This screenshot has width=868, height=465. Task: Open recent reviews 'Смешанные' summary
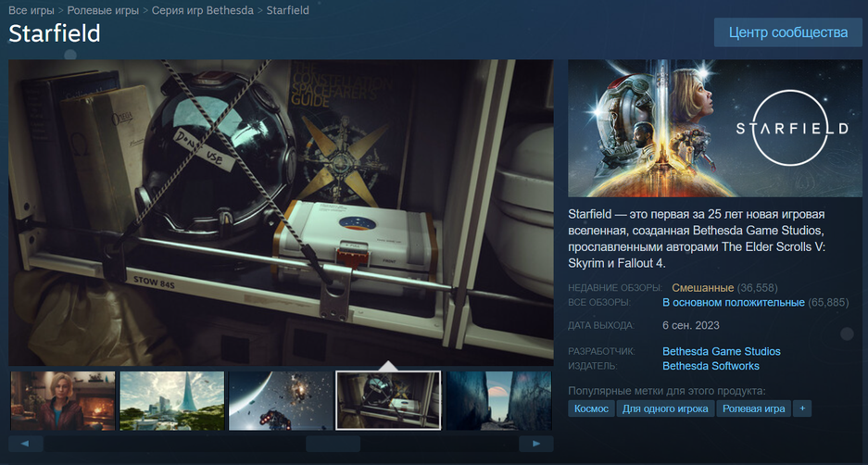coord(702,288)
